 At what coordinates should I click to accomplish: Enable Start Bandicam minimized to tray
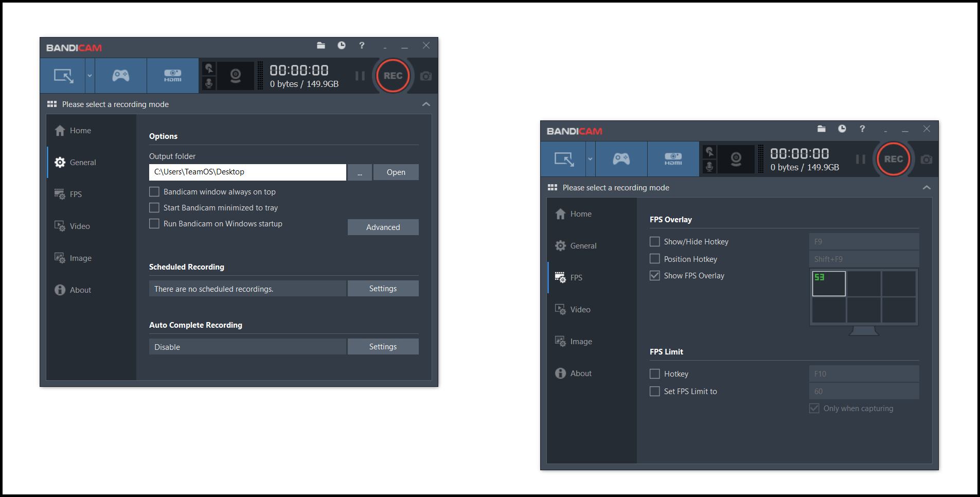tap(154, 208)
